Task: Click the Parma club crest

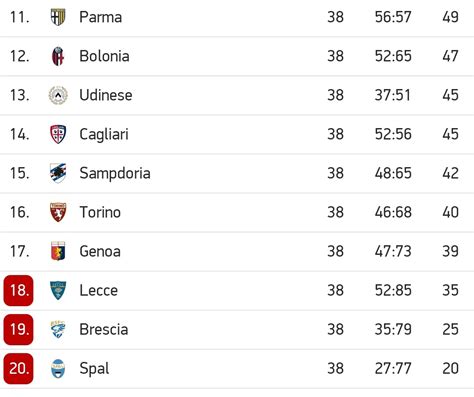Action: pyautogui.click(x=58, y=17)
